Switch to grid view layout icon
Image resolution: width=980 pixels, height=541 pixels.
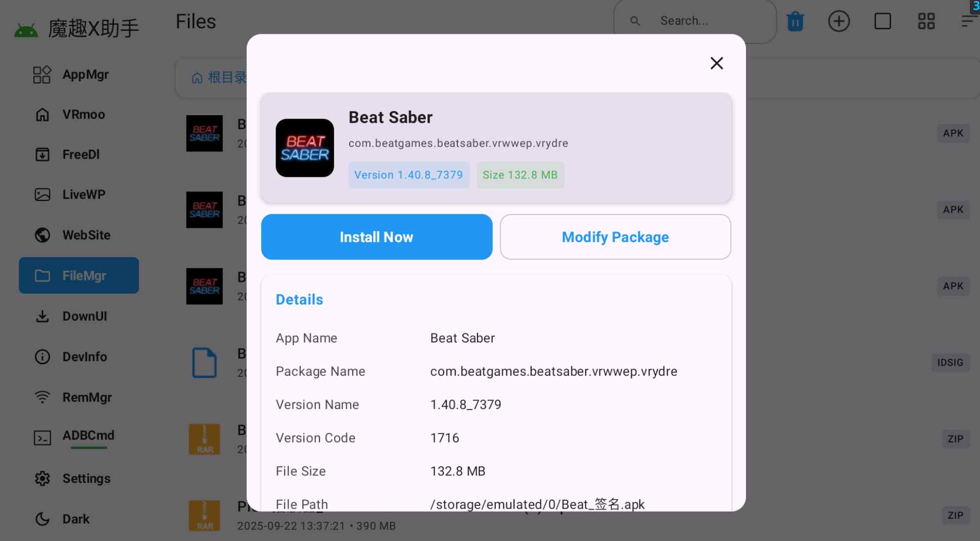click(x=926, y=21)
